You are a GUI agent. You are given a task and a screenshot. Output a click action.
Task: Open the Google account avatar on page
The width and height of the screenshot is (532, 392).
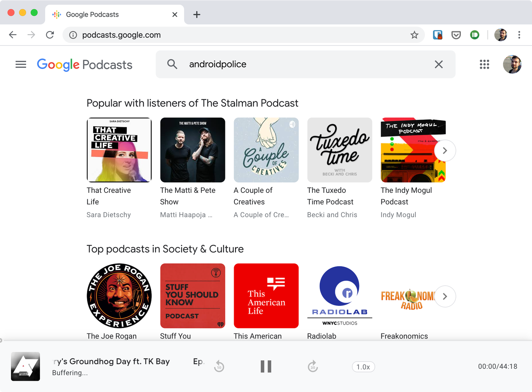[512, 64]
